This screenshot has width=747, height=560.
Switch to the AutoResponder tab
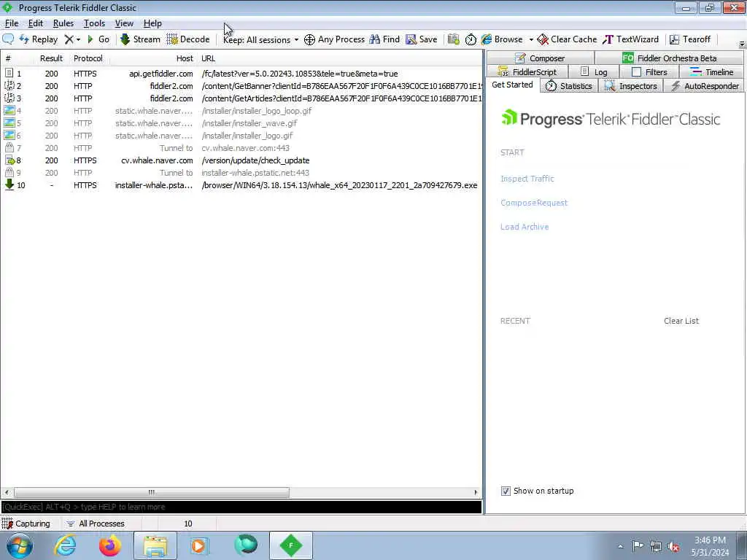[705, 86]
